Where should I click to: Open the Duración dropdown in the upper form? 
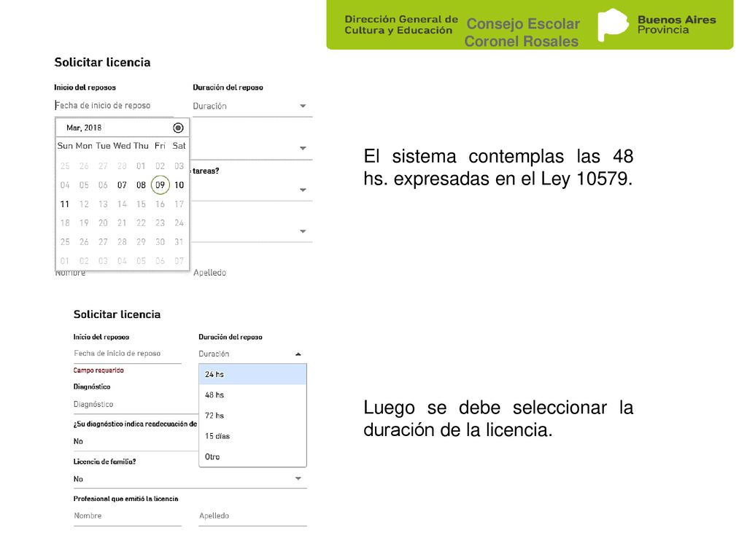tap(252, 106)
